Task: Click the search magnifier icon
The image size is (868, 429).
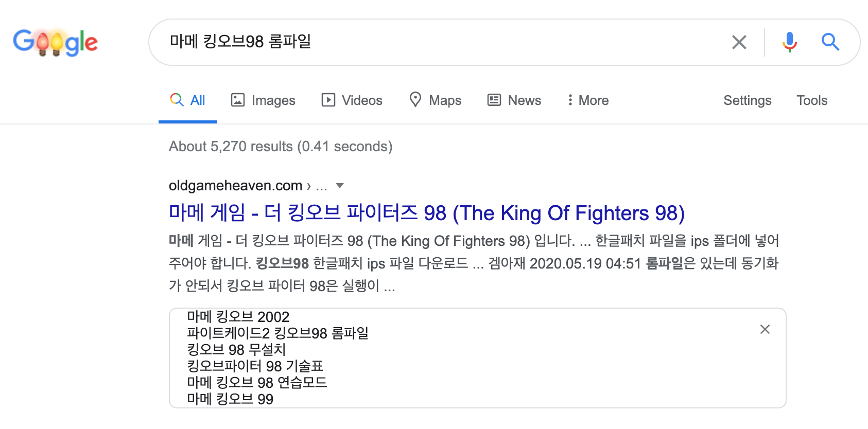Action: point(830,42)
